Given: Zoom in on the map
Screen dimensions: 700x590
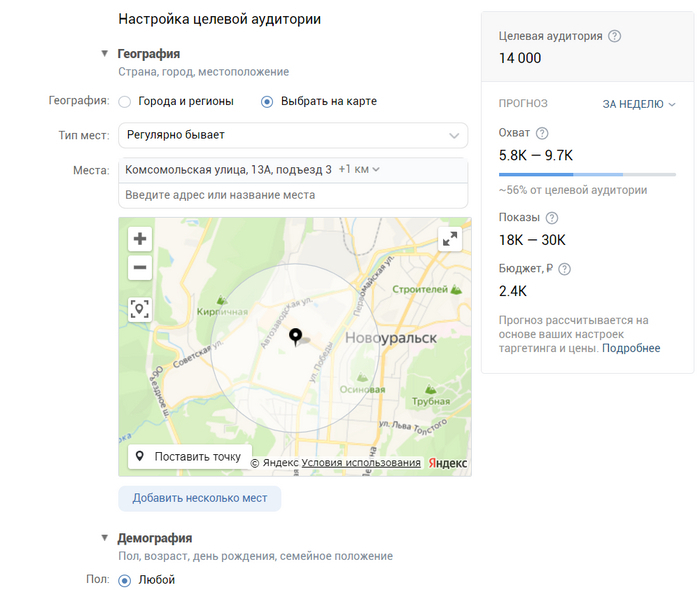Looking at the screenshot, I should pos(140,239).
